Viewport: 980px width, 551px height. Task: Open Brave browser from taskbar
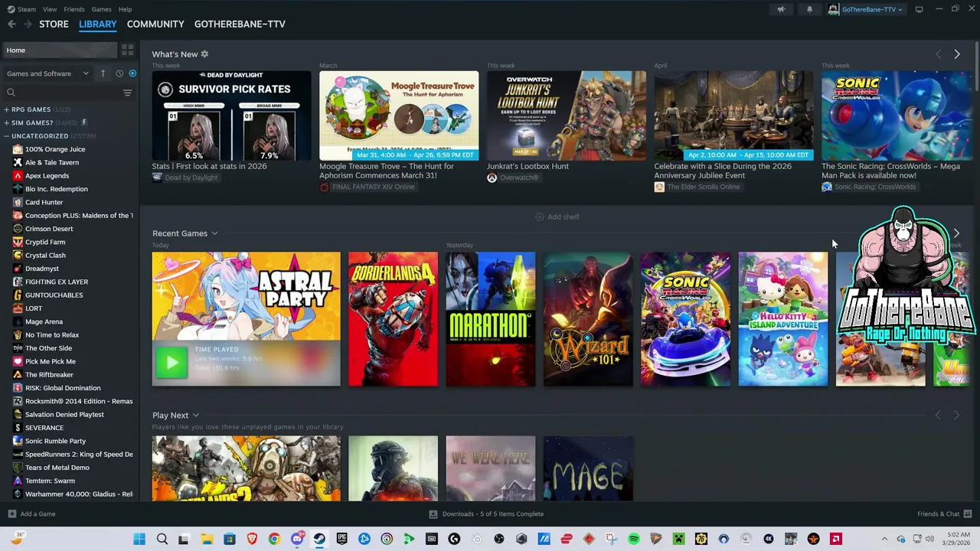coord(252,539)
